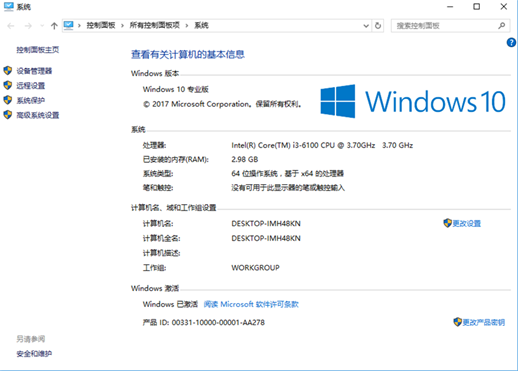The image size is (518, 371).
Task: Click the Forward navigation arrow
Action: (x=28, y=26)
